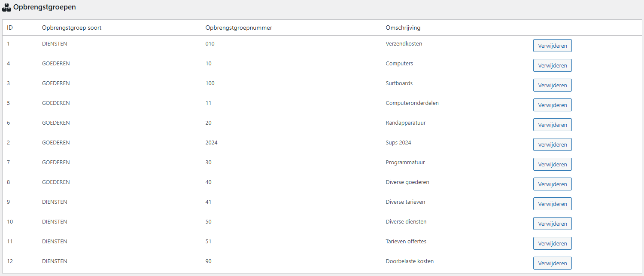Image resolution: width=644 pixels, height=276 pixels.
Task: Delete the Verzendkosten row with Verwijderen
Action: [x=552, y=46]
